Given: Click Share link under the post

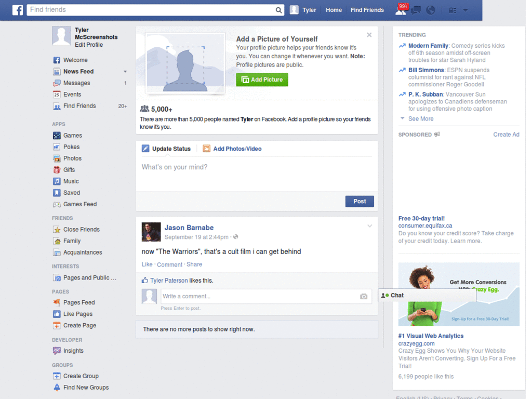Looking at the screenshot, I should 194,264.
